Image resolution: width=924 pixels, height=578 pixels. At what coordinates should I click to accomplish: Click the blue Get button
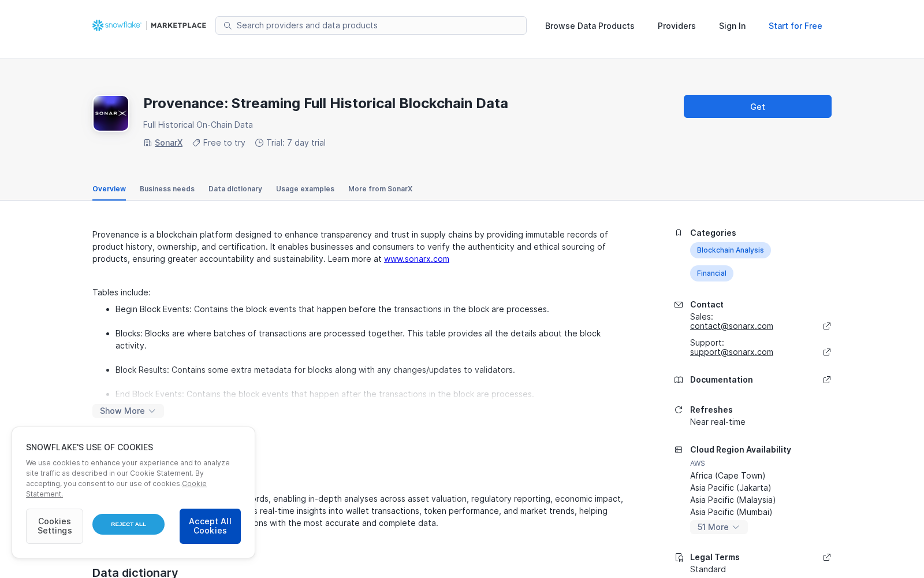coord(758,106)
